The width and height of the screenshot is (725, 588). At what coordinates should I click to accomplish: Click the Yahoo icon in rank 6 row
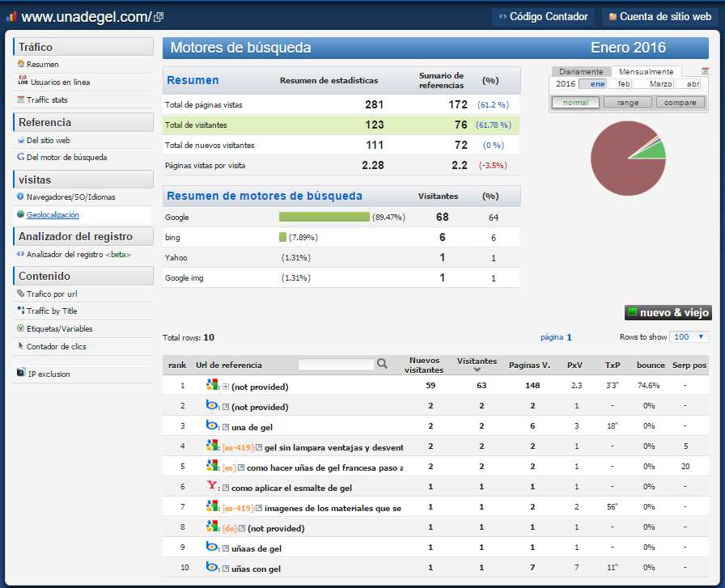click(x=212, y=485)
